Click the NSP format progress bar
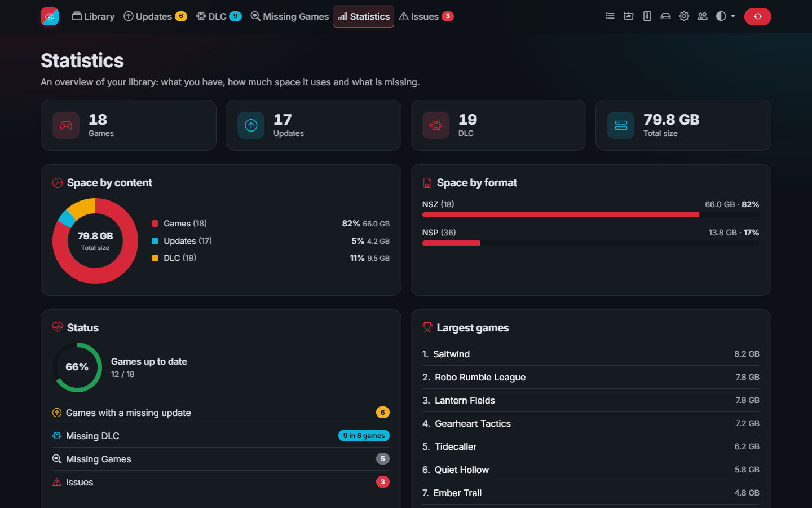 (x=591, y=243)
